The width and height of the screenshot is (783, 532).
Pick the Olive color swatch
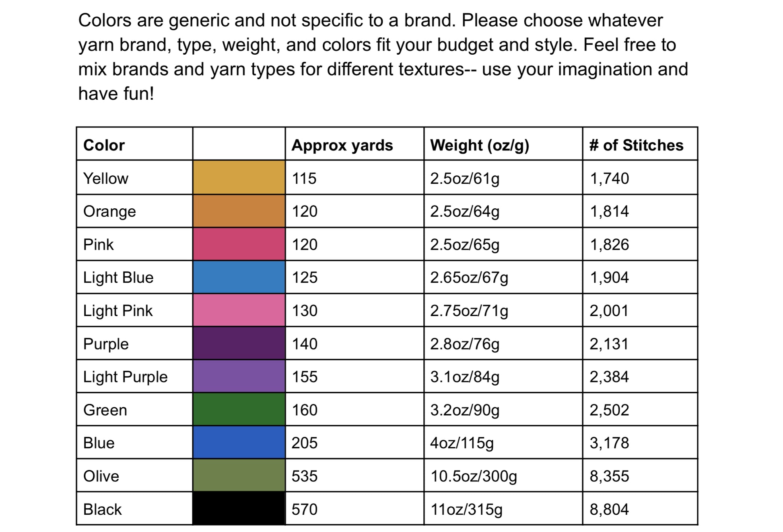click(239, 476)
